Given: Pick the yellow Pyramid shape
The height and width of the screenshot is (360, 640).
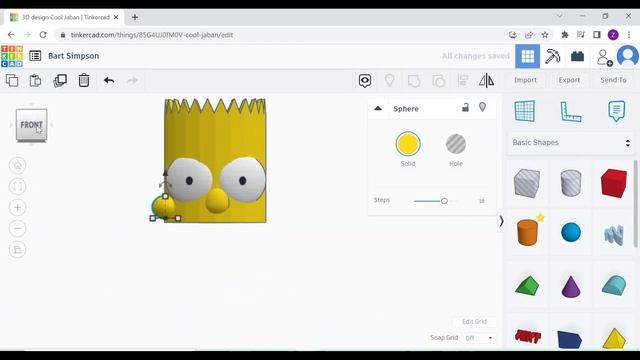Looking at the screenshot, I should tap(614, 338).
